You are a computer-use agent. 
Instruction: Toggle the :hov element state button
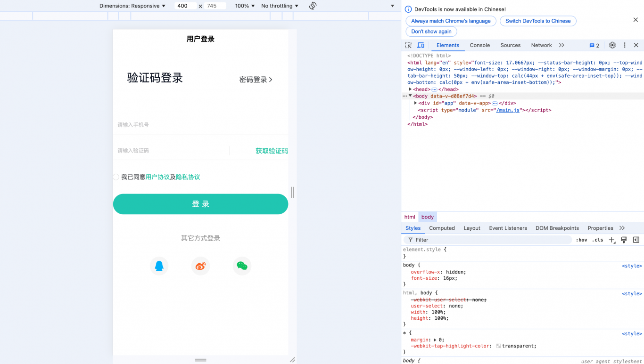tap(582, 240)
